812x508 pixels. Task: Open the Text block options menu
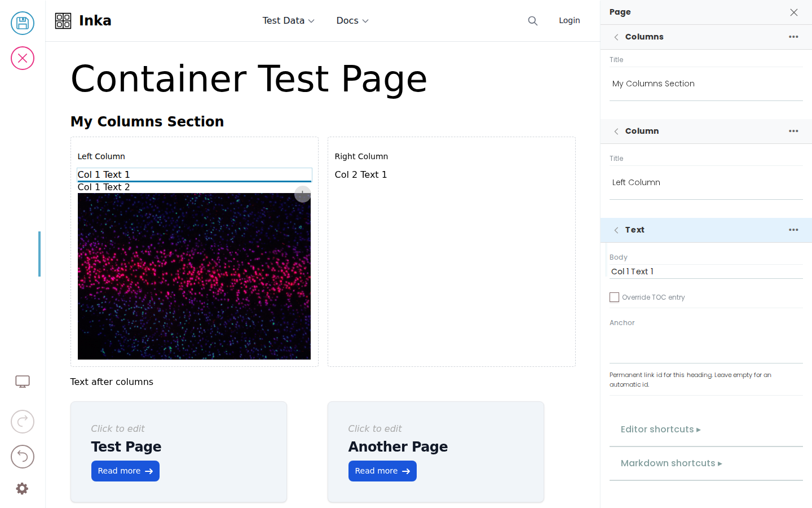793,230
